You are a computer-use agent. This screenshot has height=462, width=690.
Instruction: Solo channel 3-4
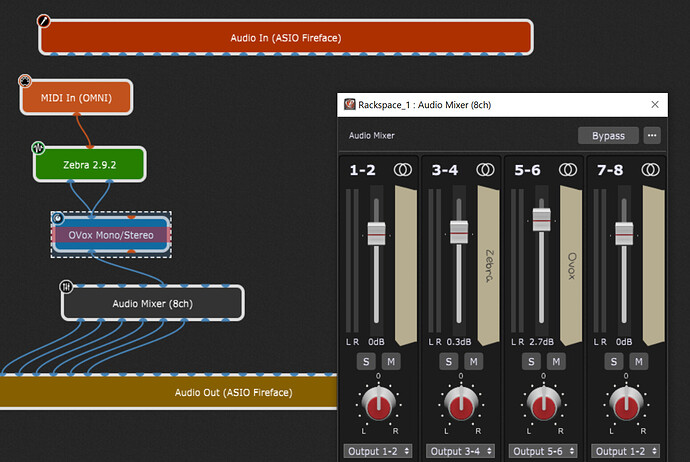[x=448, y=362]
